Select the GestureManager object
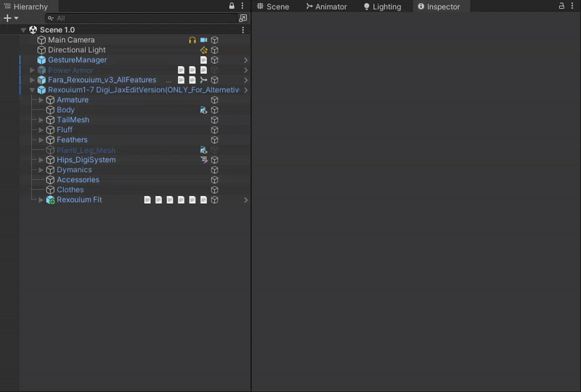The image size is (581, 392). click(x=78, y=60)
